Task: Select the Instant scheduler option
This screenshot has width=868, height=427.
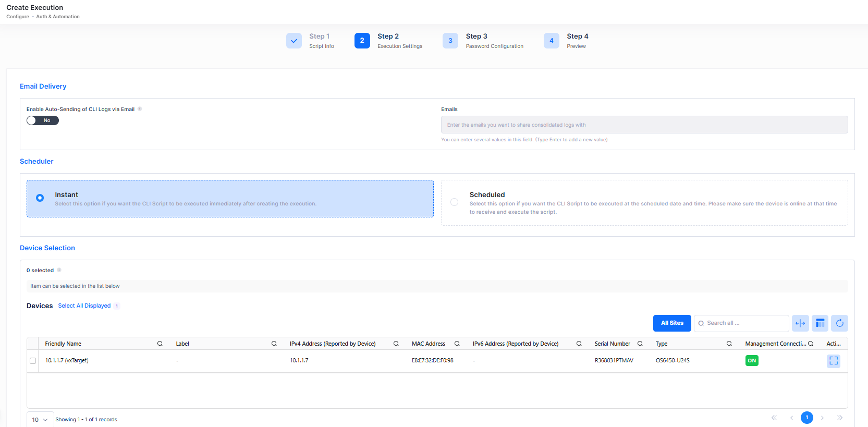Action: (x=230, y=199)
